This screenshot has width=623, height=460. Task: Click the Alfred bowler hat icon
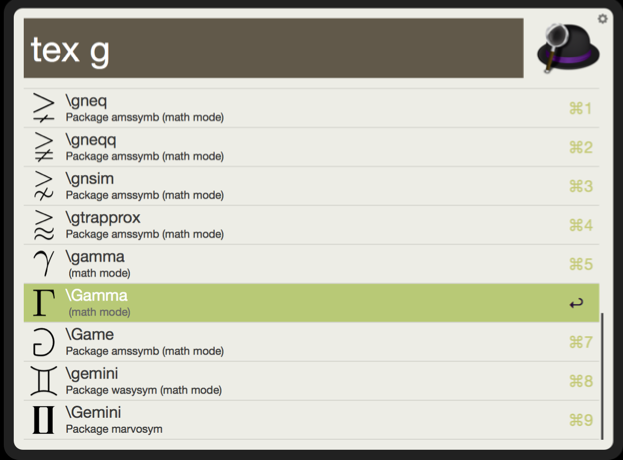click(568, 48)
